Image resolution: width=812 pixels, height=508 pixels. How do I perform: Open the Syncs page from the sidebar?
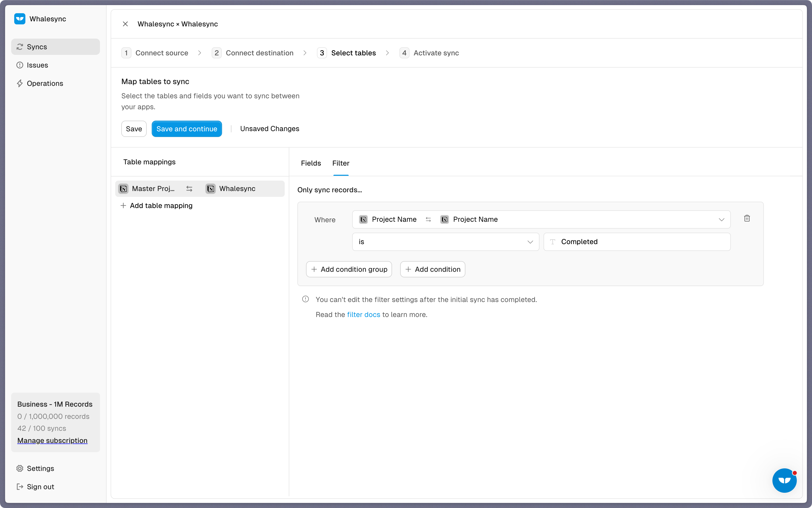click(55, 47)
